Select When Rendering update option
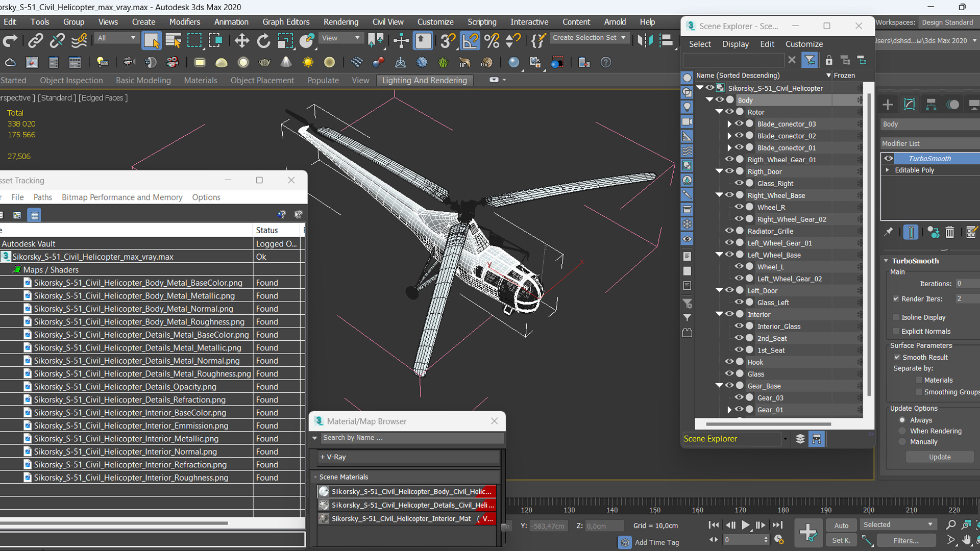This screenshot has width=980, height=551. (902, 431)
